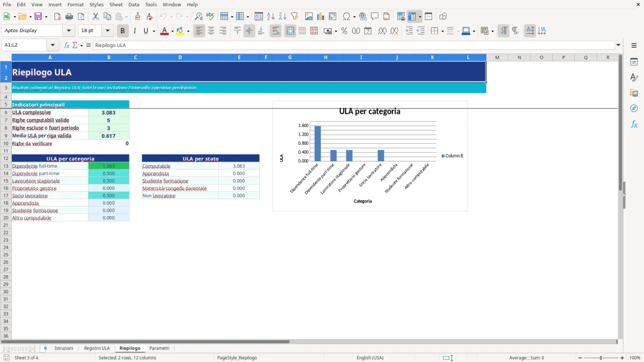This screenshot has width=644, height=362.
Task: Click the zoom slider handle
Action: coord(601,358)
